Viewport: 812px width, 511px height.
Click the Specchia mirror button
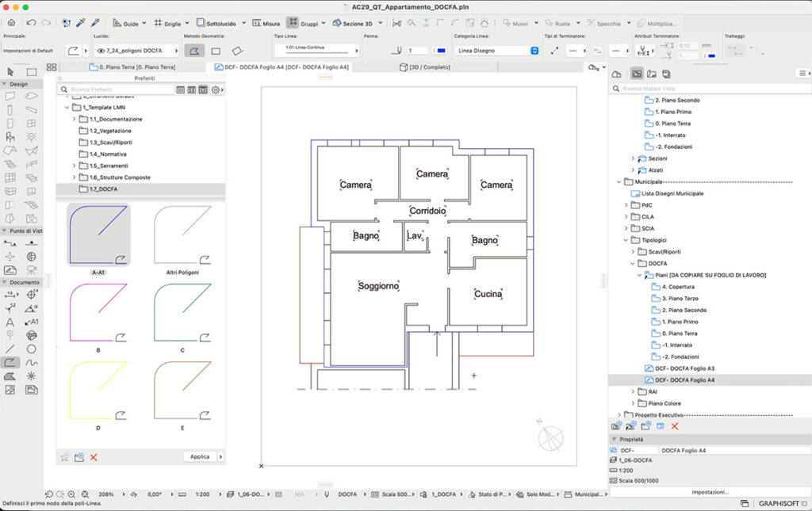(x=603, y=23)
